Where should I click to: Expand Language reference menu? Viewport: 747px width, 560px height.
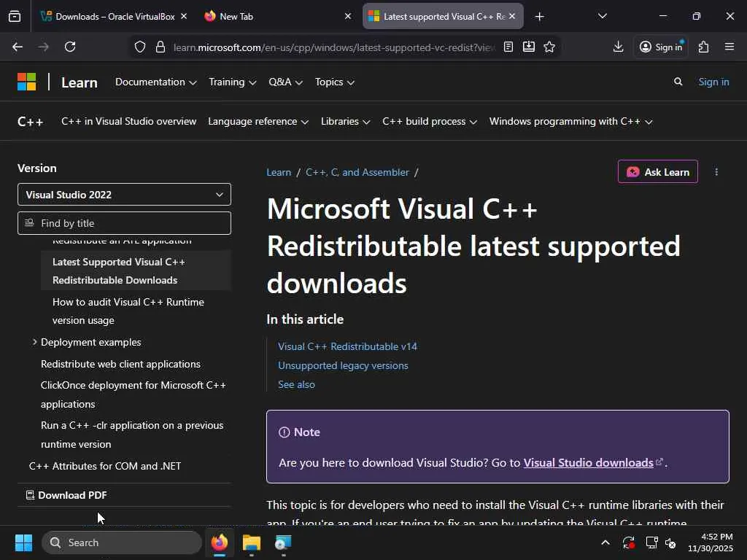tap(258, 122)
